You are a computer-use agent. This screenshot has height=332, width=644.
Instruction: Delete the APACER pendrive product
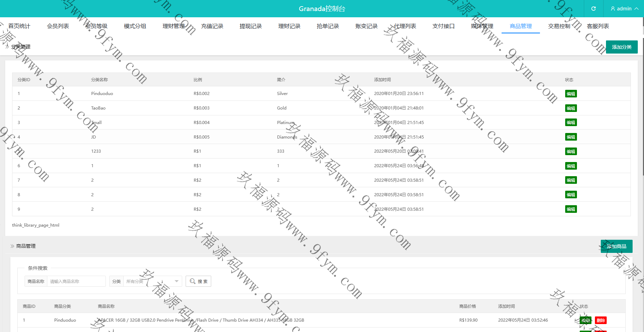coord(601,320)
